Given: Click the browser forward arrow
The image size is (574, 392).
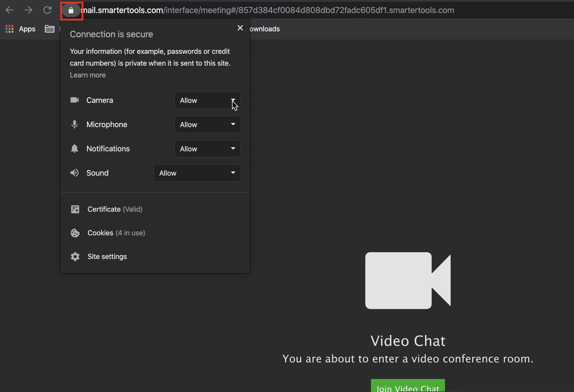Looking at the screenshot, I should point(28,10).
